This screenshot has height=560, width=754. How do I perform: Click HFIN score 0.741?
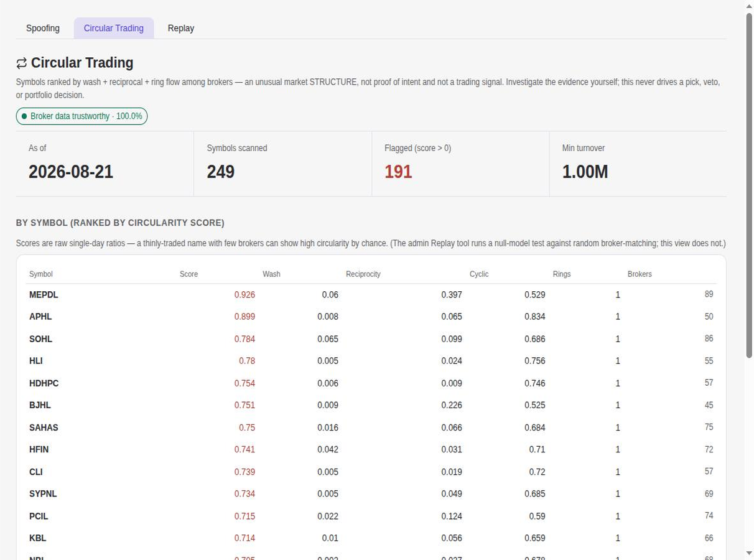244,449
